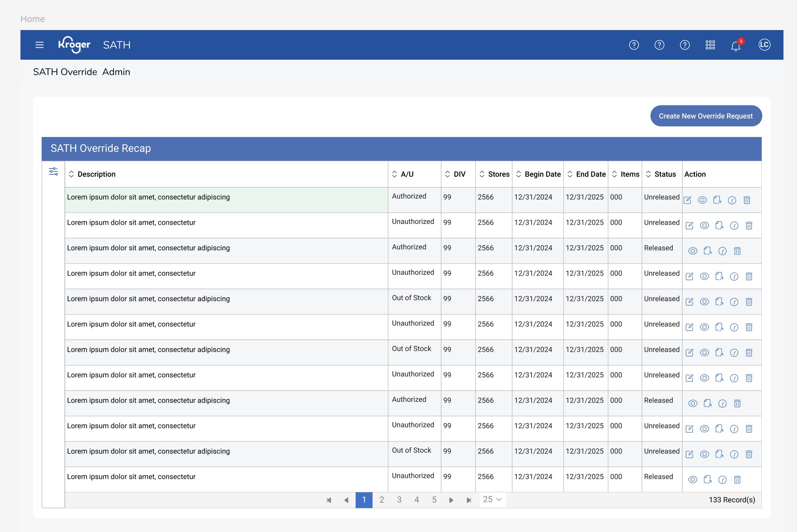The image size is (797, 532).
Task: Click the notifications bell icon
Action: 735,46
